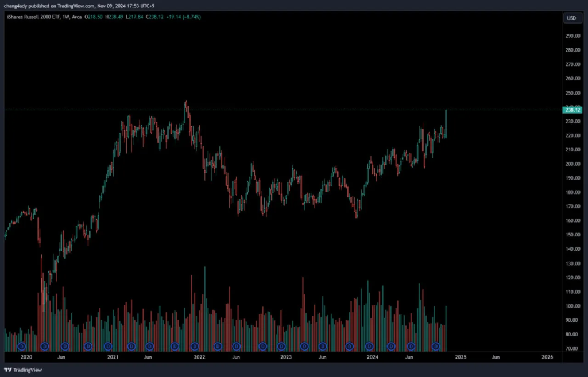Open the dividend marker above Jun 2022 label
The image size is (588, 377).
[x=236, y=347]
